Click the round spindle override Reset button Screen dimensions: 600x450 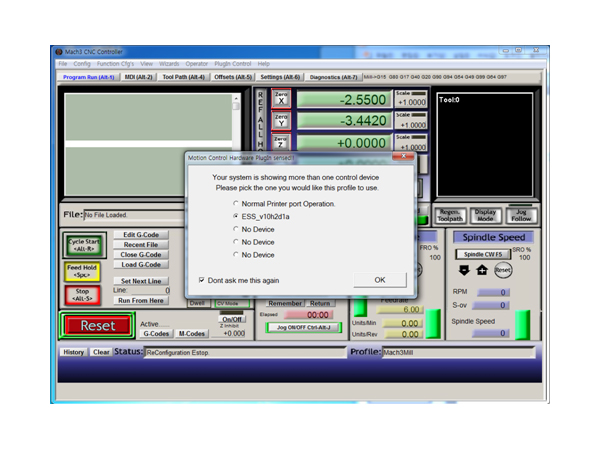tap(503, 270)
